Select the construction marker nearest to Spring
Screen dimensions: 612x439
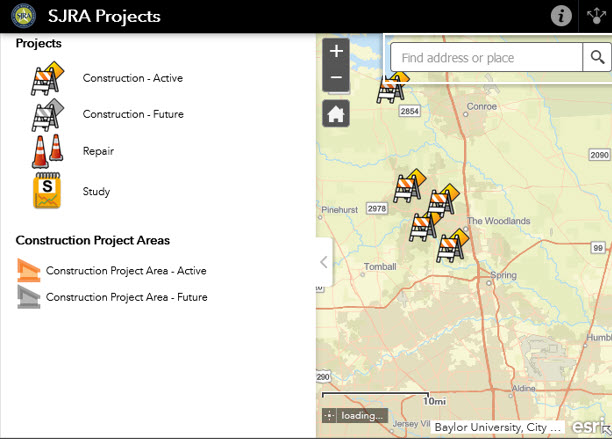click(452, 246)
